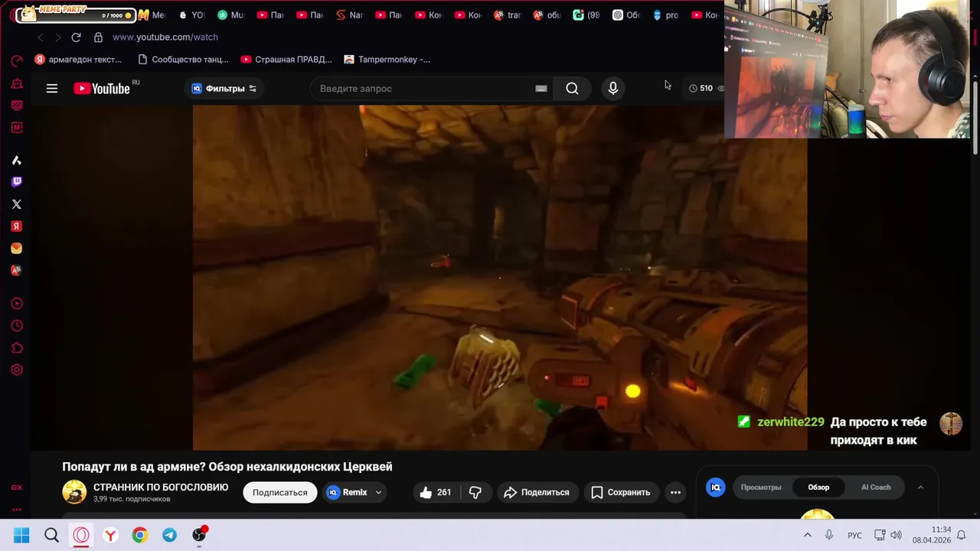Open Windows taskbar search
The height and width of the screenshot is (551, 980).
point(51,535)
